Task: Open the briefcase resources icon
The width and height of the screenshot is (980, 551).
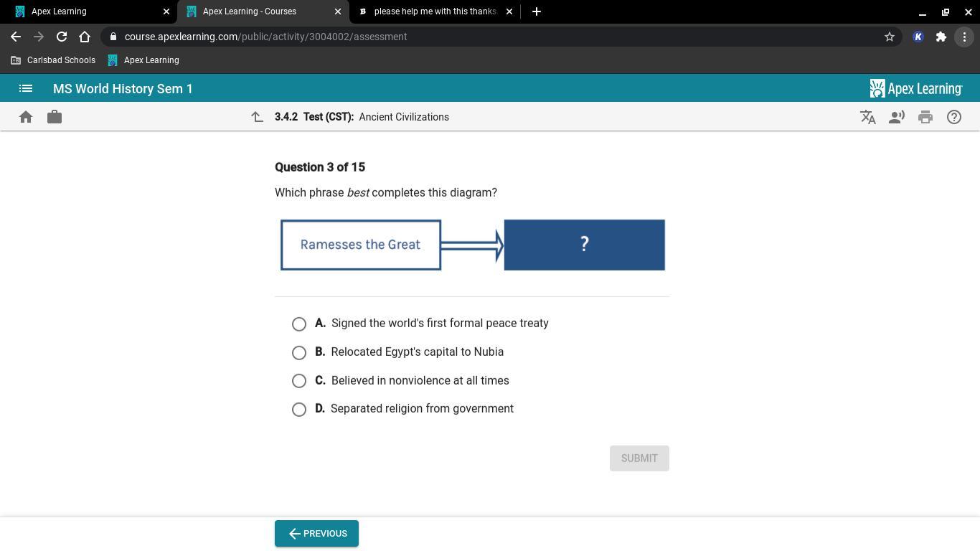Action: click(55, 117)
